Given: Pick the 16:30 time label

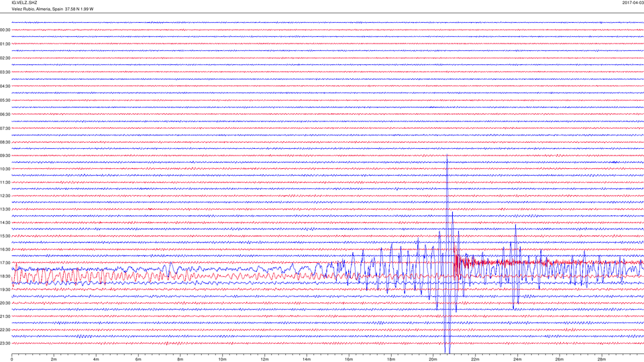Looking at the screenshot, I should coord(5,249).
